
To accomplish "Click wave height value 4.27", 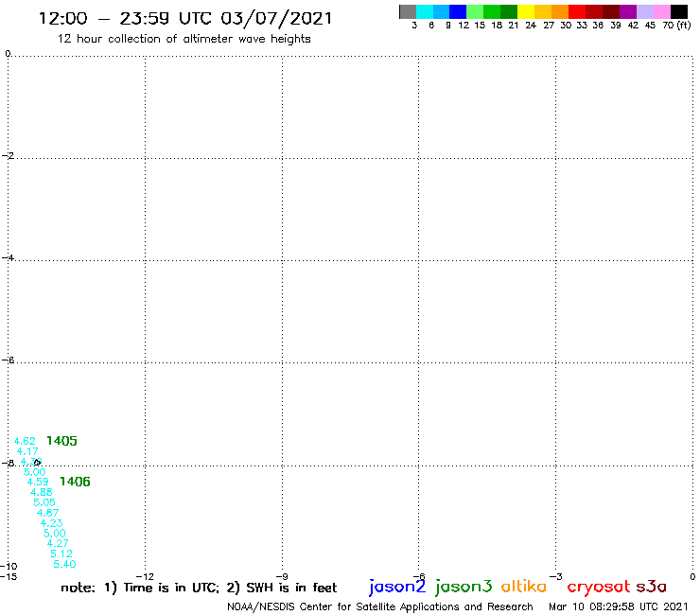I will coord(58,543).
